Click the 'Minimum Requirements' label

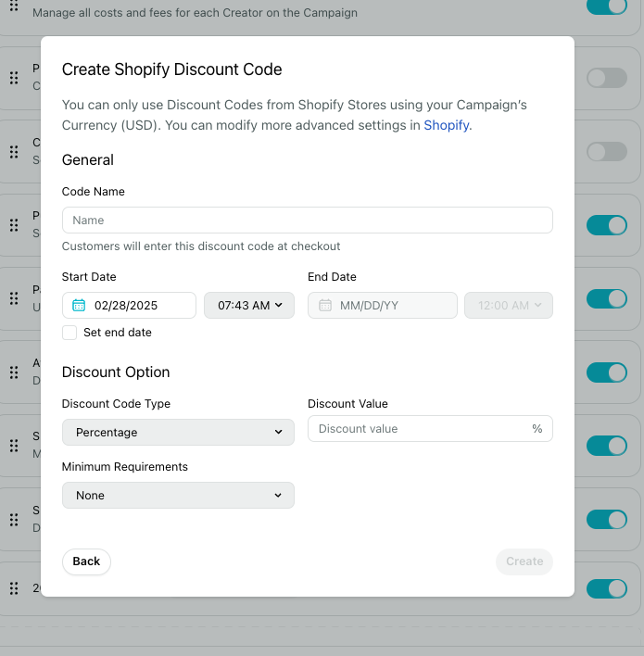(x=125, y=466)
